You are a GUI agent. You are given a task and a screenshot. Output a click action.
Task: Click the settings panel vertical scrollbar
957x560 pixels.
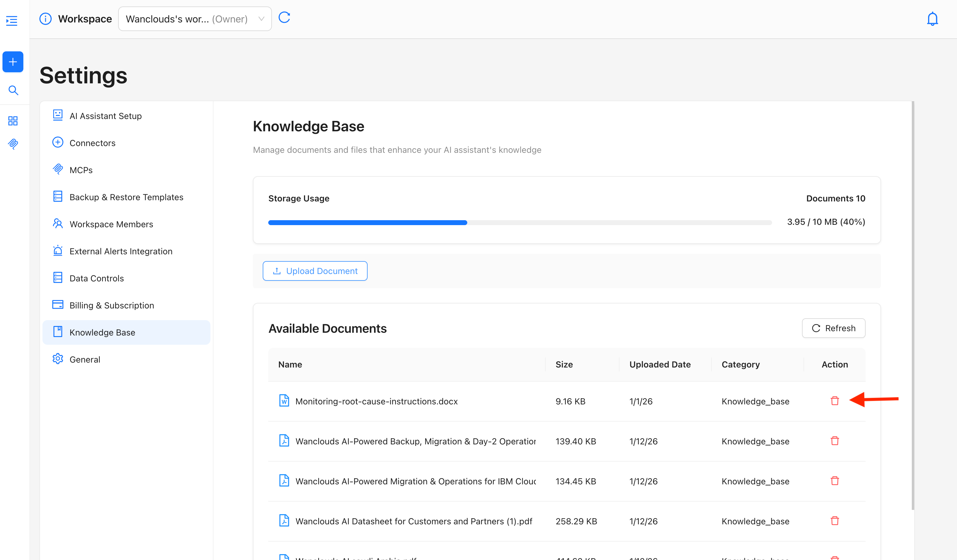click(x=913, y=304)
